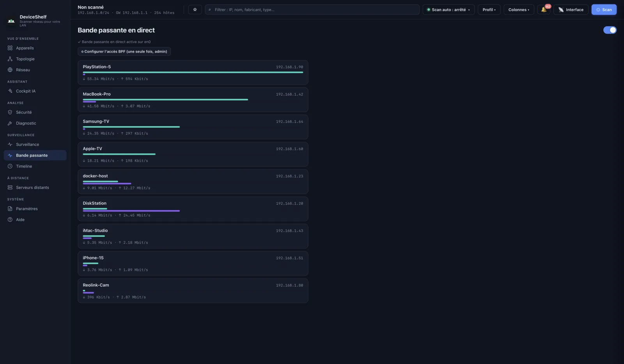624x364 pixels.
Task: Click the Appareils grid icon in sidebar
Action: [10, 48]
